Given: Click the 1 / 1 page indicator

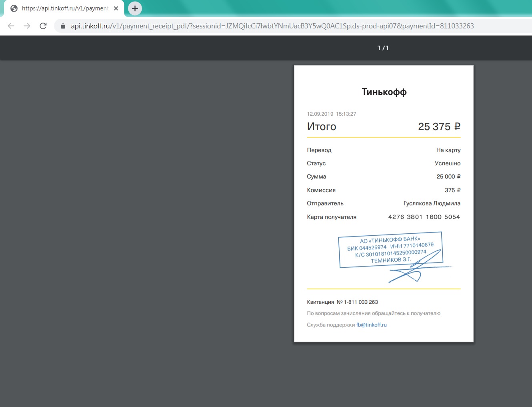Looking at the screenshot, I should pyautogui.click(x=383, y=48).
